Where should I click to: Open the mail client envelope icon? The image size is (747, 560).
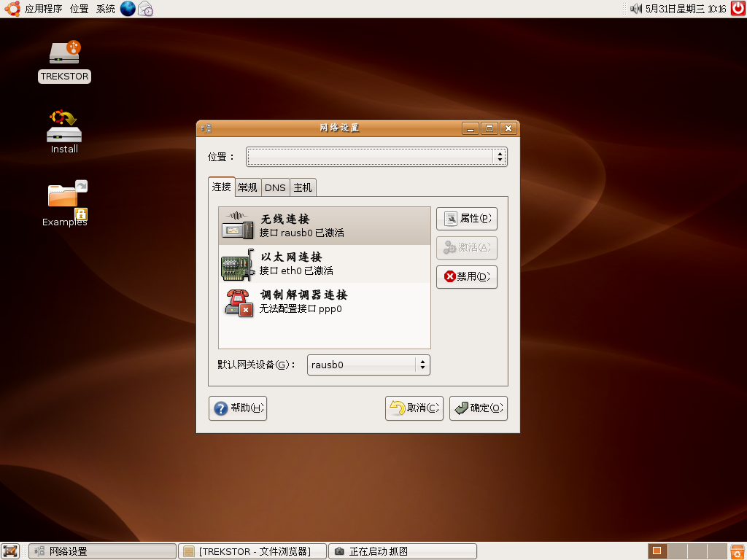pos(145,9)
